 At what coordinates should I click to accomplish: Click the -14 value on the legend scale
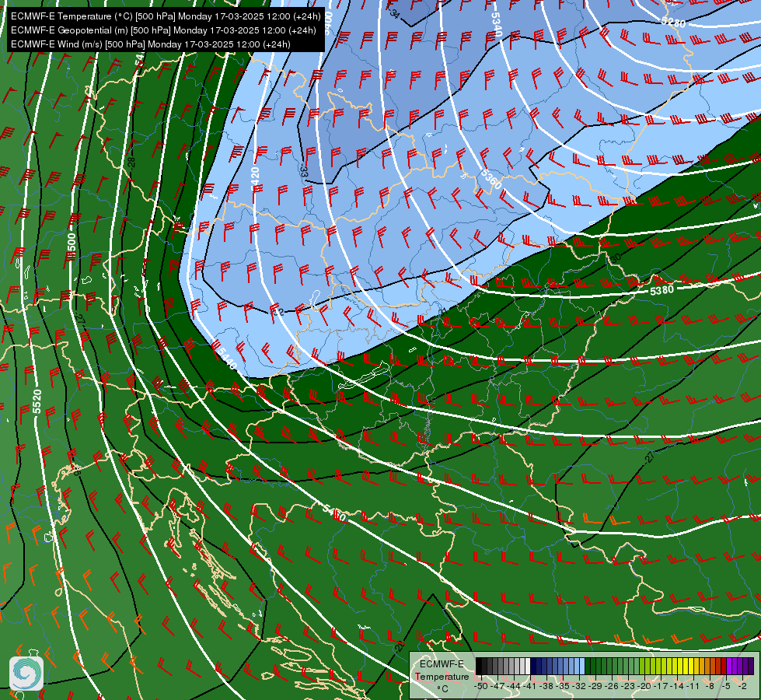(678, 686)
